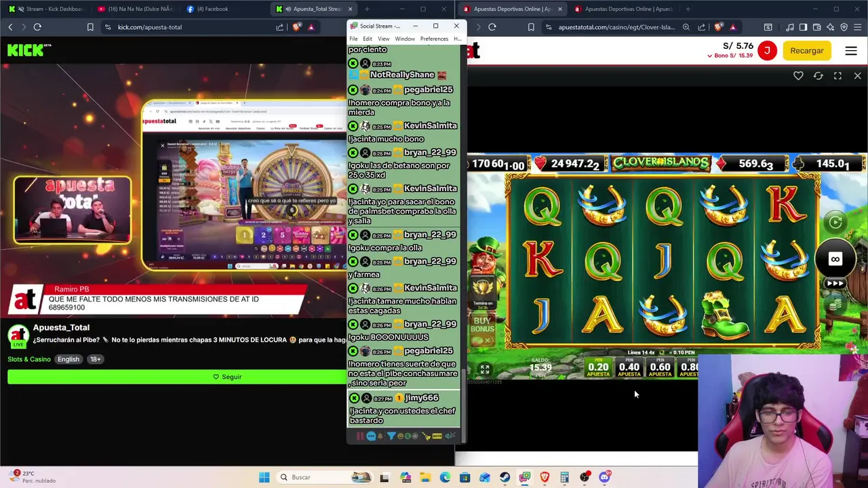This screenshot has width=868, height=488.
Task: Select the 0.60 apuesta bet
Action: (660, 367)
